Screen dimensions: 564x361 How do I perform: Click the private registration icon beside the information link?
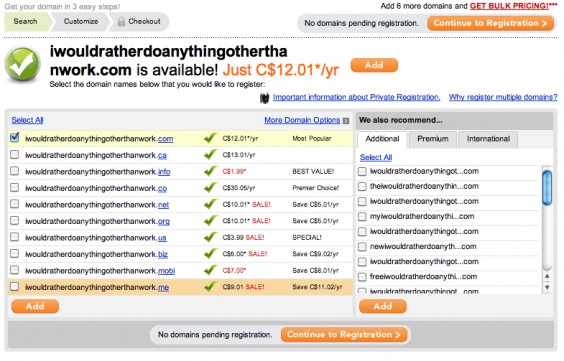pos(264,98)
